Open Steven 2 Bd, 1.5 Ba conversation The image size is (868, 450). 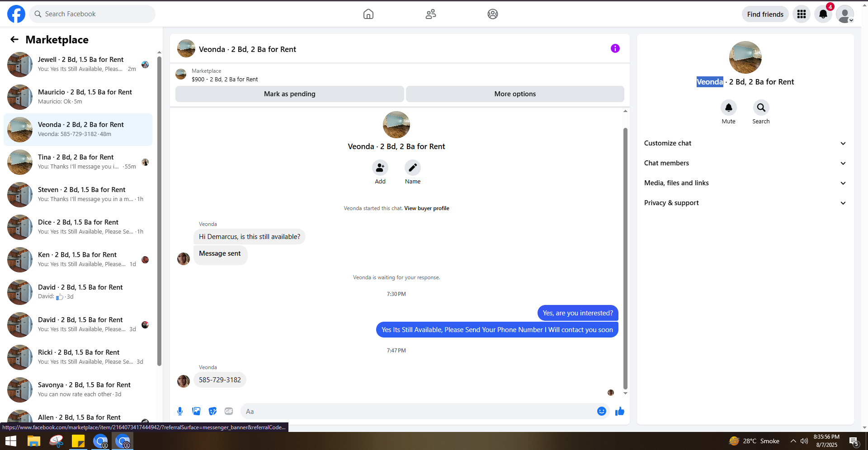click(78, 195)
